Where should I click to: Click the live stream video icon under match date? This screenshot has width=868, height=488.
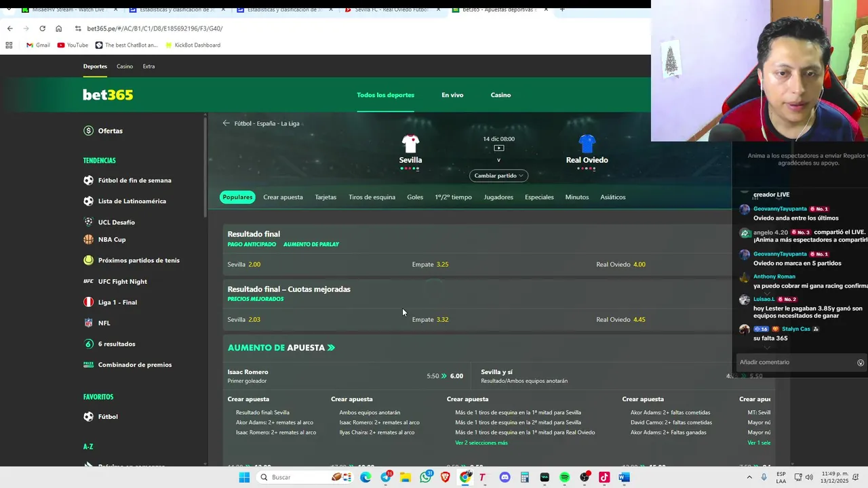[x=498, y=148]
